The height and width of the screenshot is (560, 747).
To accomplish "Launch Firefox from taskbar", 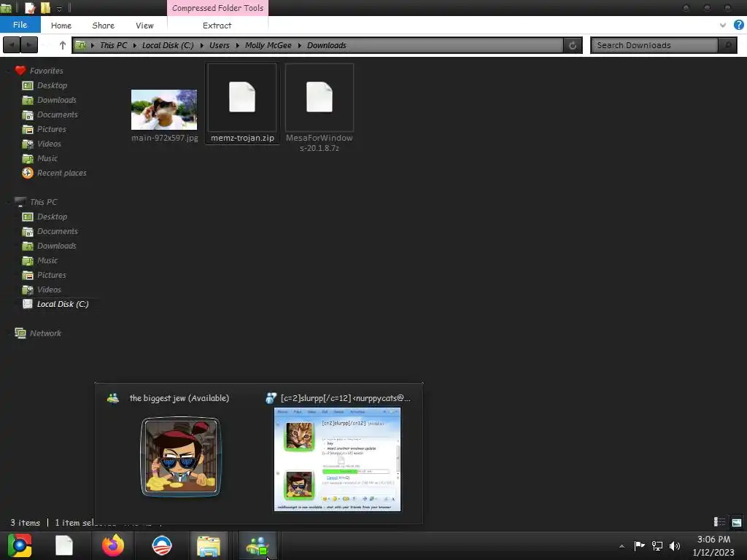I will pyautogui.click(x=113, y=545).
